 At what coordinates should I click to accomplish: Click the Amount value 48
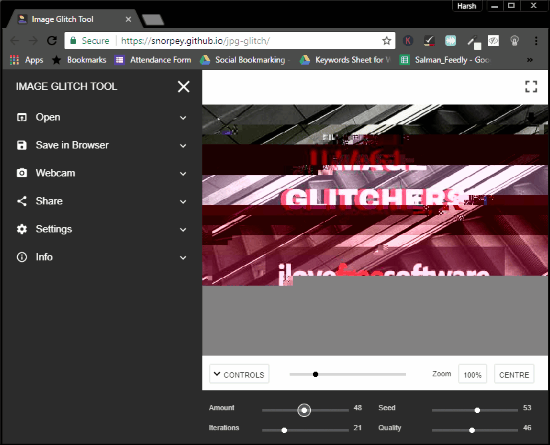pos(357,407)
